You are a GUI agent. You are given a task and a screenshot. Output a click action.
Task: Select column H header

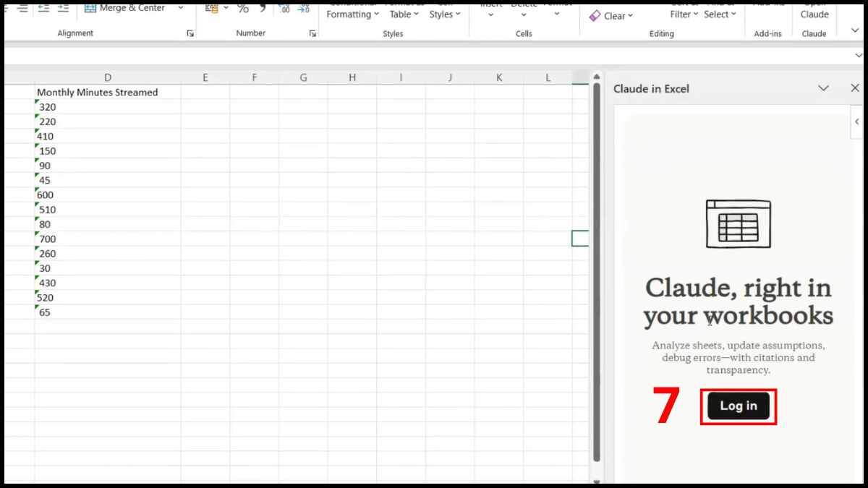coord(352,77)
